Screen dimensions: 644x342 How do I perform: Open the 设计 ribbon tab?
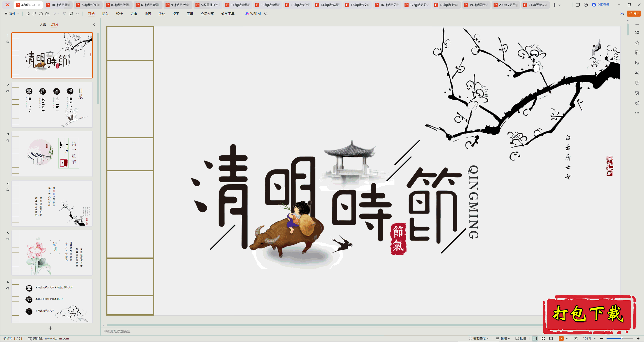[119, 14]
